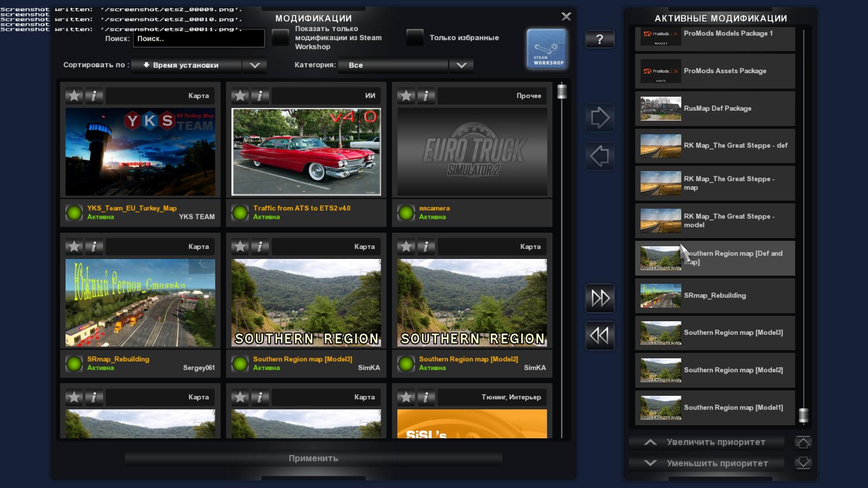Toggle green active indicator for SRmap_Rebuilding

[x=74, y=363]
